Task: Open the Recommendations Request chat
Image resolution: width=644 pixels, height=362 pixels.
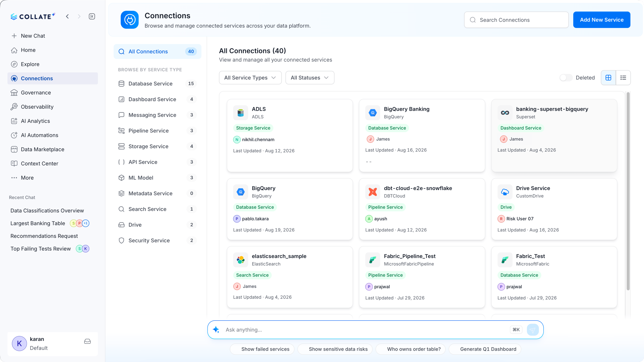Action: [x=44, y=236]
